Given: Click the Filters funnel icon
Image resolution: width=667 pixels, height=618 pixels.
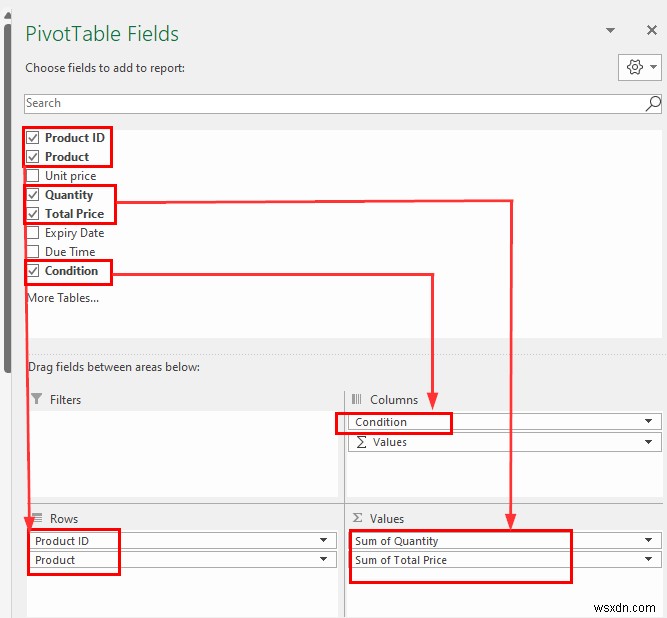Looking at the screenshot, I should pyautogui.click(x=37, y=399).
